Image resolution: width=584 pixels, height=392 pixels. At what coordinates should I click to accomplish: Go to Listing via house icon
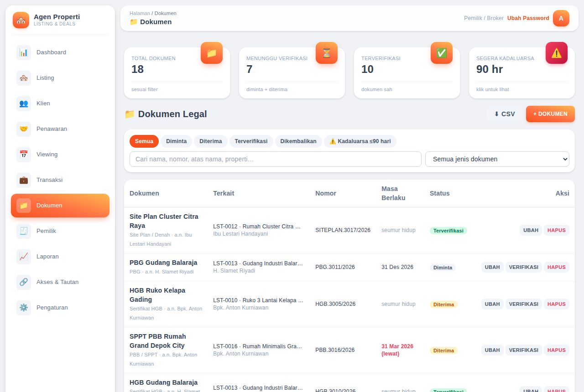pos(24,78)
